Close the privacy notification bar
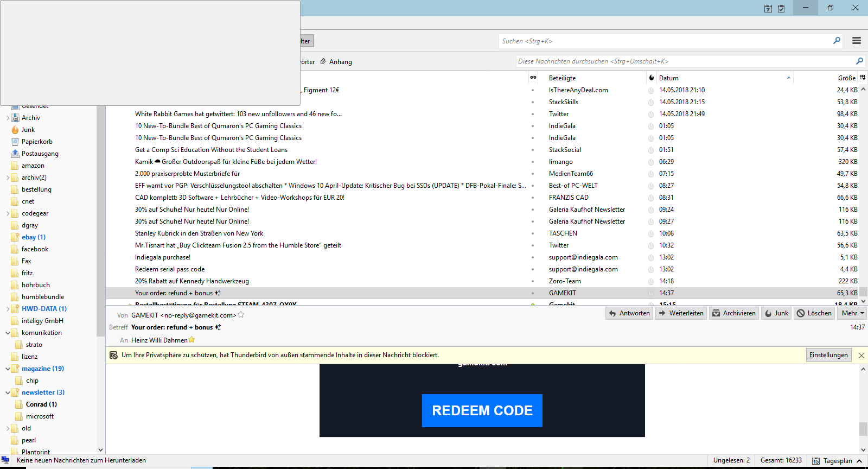This screenshot has height=469, width=868. 861,355
